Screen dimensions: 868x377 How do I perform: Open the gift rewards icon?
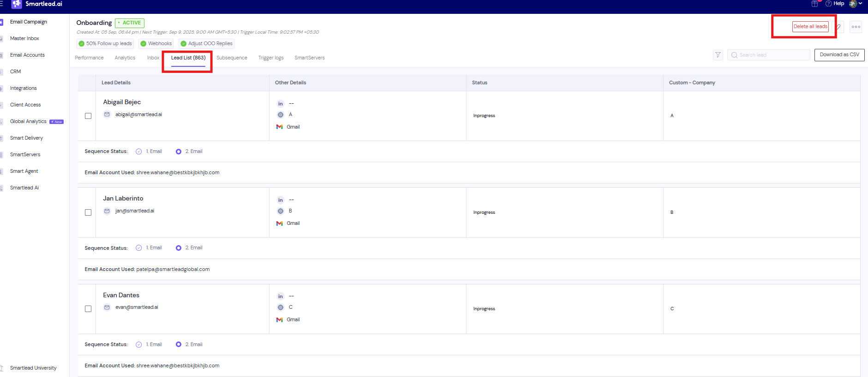coord(814,4)
